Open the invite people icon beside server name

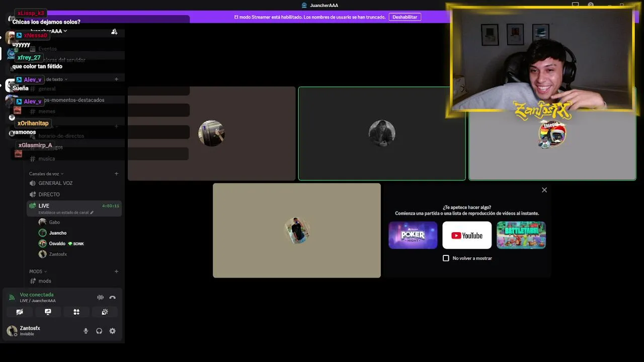114,32
